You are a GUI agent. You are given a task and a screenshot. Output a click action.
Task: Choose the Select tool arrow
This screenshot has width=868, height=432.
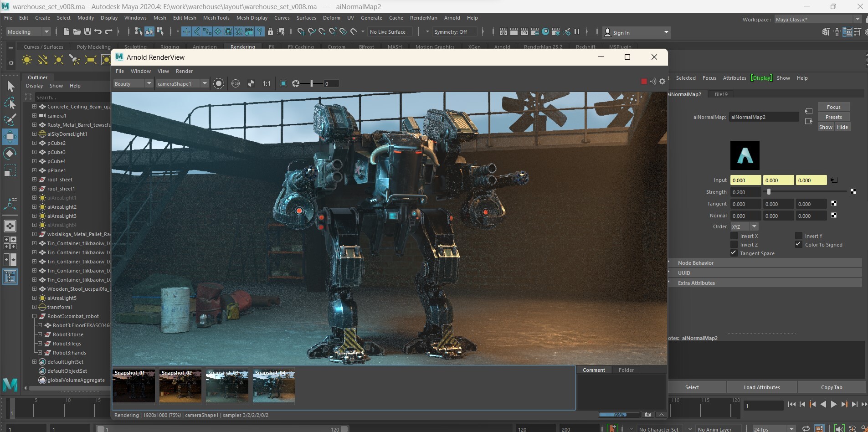(x=10, y=87)
